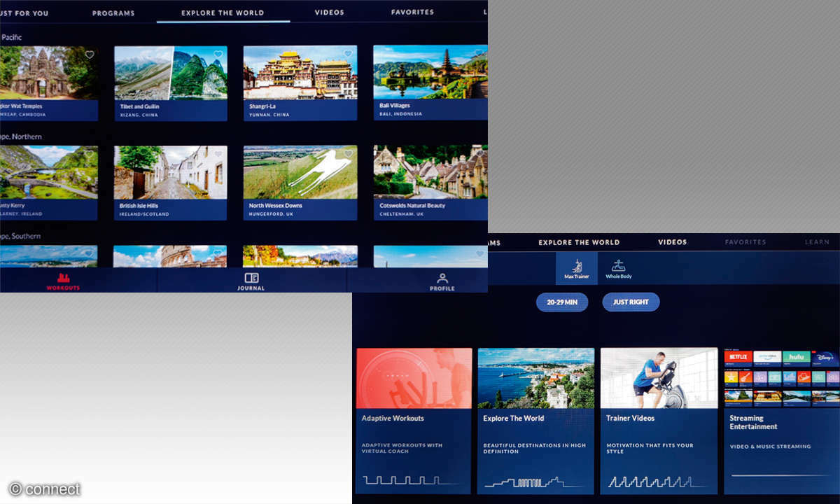
Task: Click "MOTIVATION THAT FITS YOUR STYLE" description
Action: pyautogui.click(x=650, y=448)
